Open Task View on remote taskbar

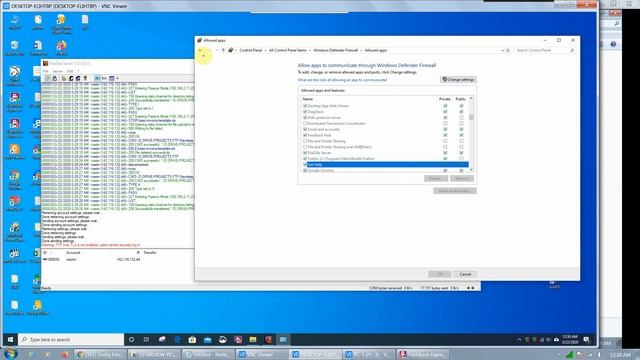pyautogui.click(x=146, y=340)
